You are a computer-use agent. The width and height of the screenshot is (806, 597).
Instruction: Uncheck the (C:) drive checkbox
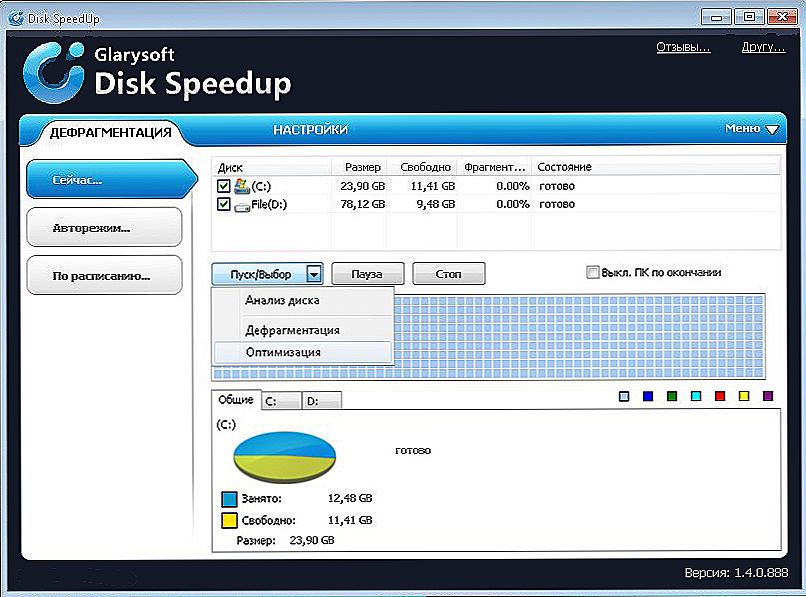coord(224,186)
